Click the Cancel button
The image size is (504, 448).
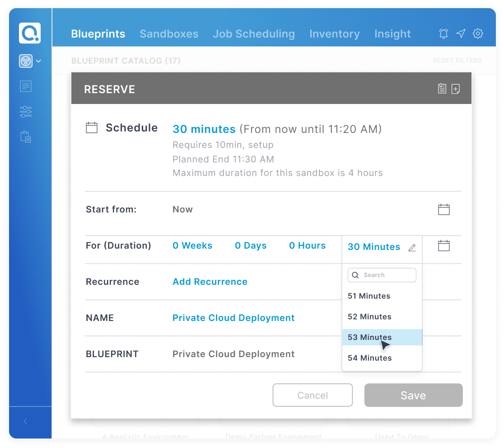313,395
